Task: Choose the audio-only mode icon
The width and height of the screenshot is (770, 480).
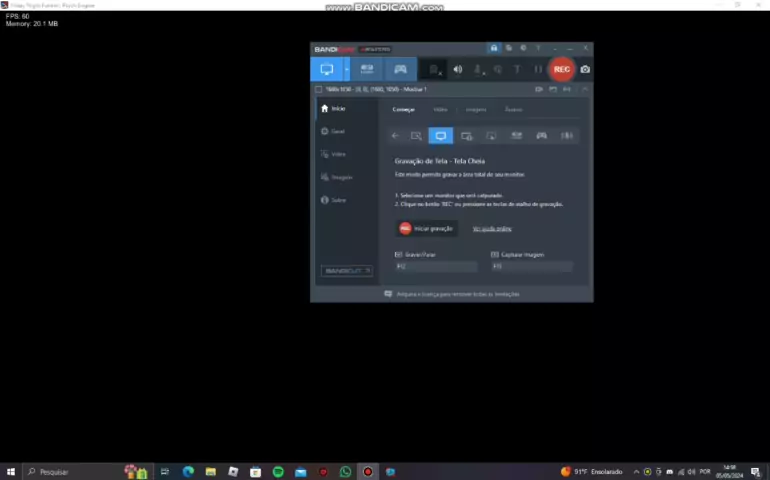Action: point(567,136)
